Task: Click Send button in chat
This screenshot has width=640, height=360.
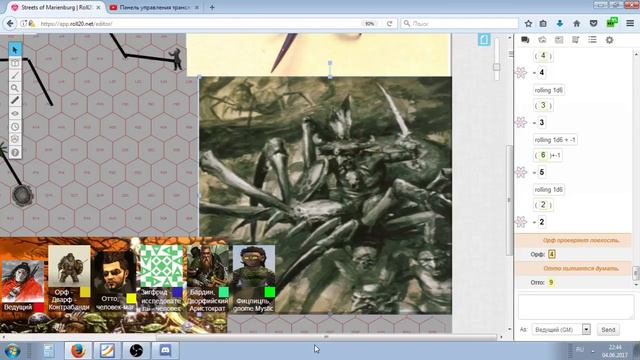Action: tap(608, 329)
